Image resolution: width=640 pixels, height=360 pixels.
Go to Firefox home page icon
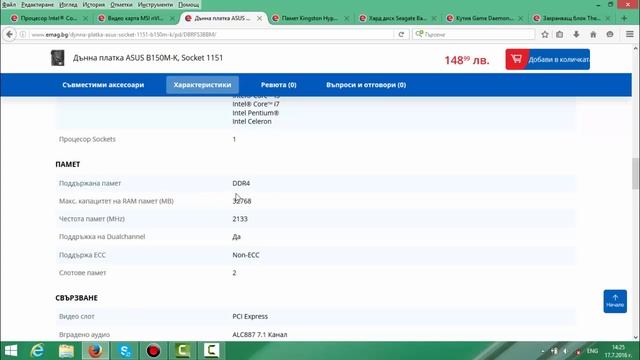tap(593, 35)
